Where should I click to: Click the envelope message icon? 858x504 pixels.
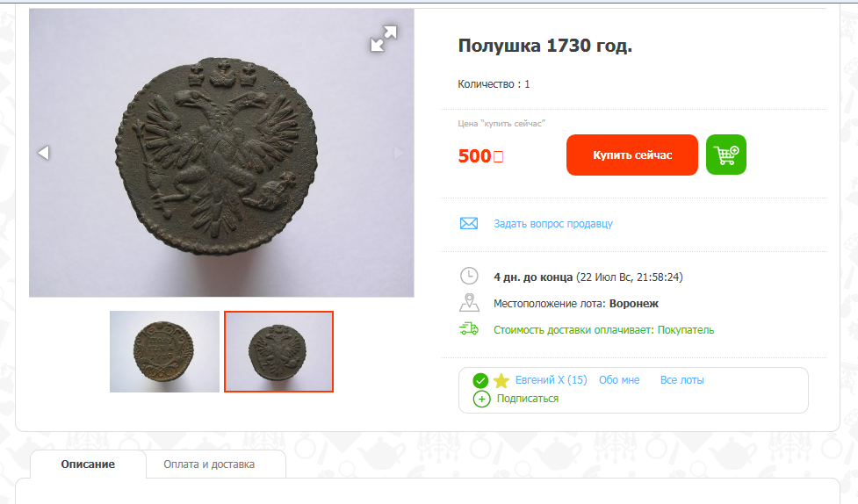point(469,223)
